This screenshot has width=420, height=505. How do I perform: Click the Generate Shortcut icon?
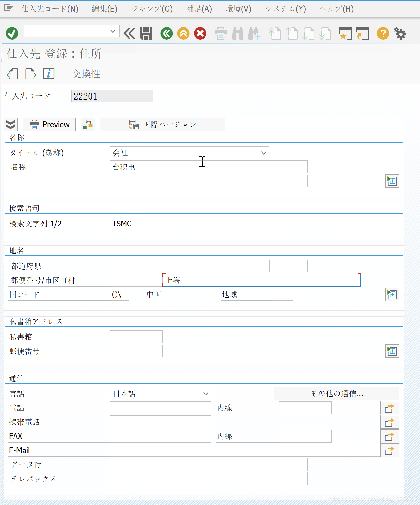tap(362, 33)
